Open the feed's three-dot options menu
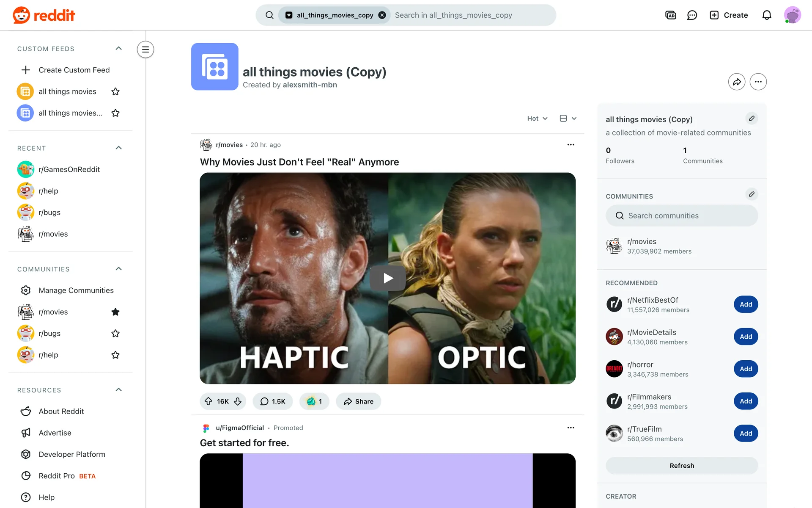The width and height of the screenshot is (812, 508). [x=758, y=82]
